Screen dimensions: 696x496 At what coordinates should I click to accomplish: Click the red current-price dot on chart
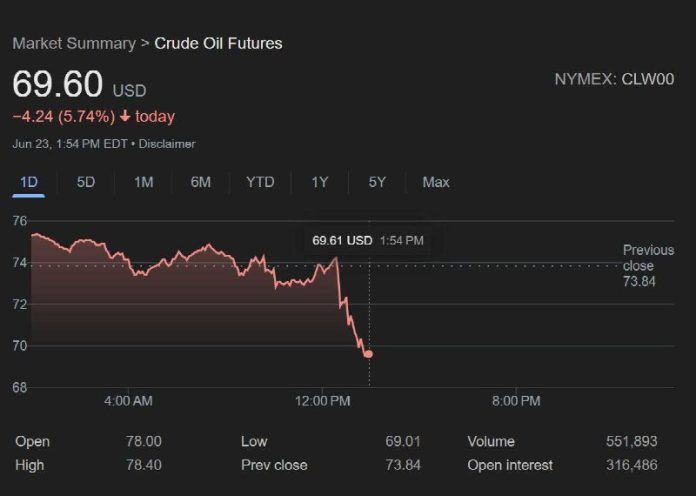[x=369, y=354]
